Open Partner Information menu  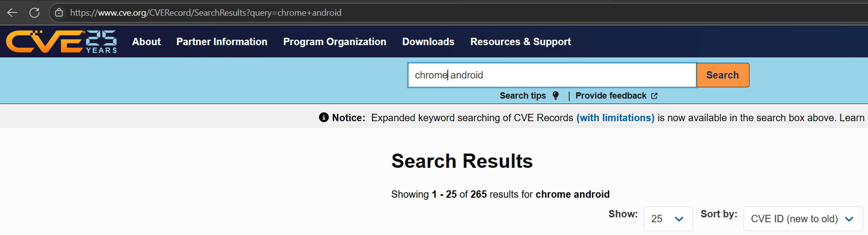pos(222,42)
